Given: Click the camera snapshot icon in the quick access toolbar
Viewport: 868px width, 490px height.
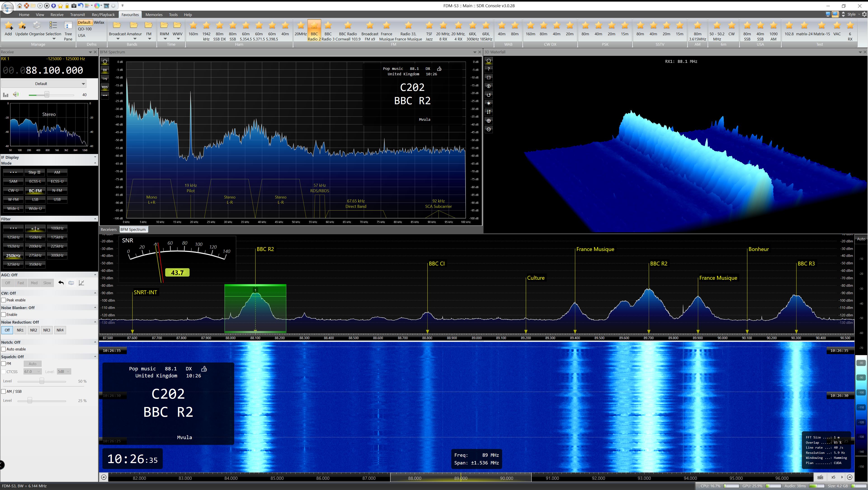Looking at the screenshot, I should (74, 5).
